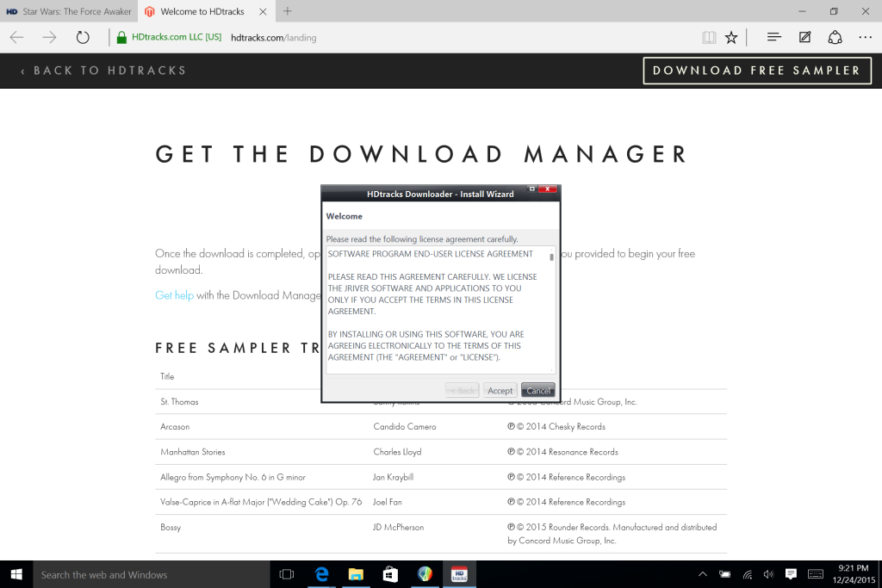
Task: Go Back to HDtracks link
Action: point(103,71)
